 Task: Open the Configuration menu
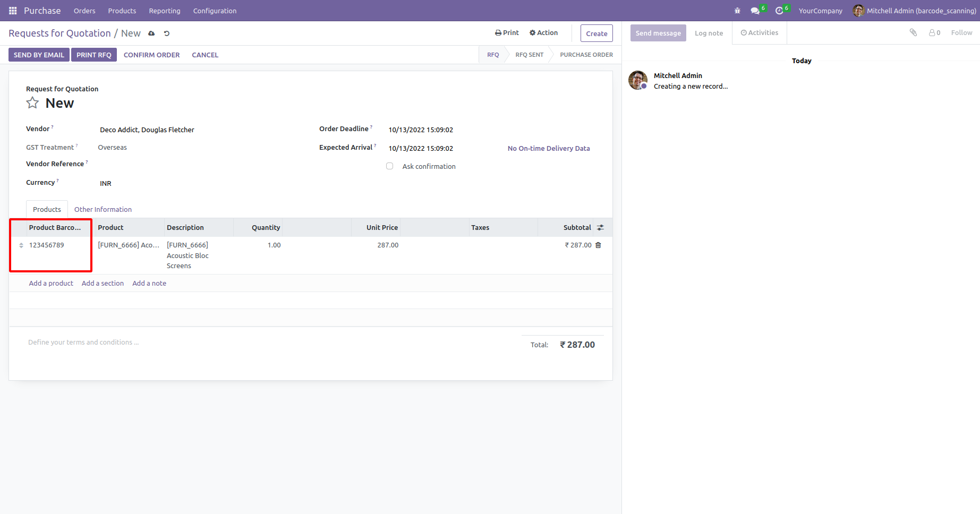pos(215,11)
